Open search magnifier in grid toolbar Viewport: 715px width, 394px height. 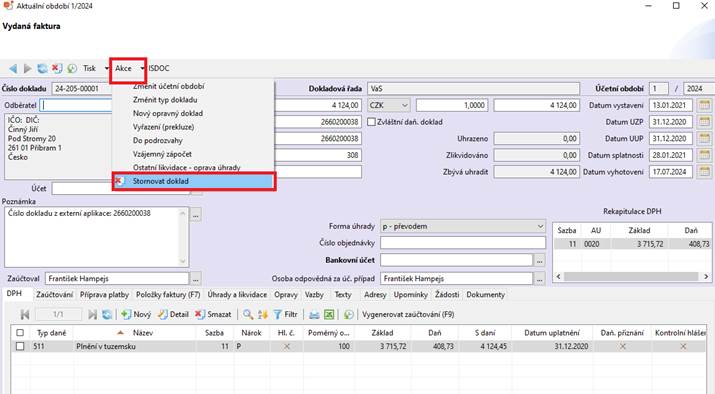(x=248, y=314)
